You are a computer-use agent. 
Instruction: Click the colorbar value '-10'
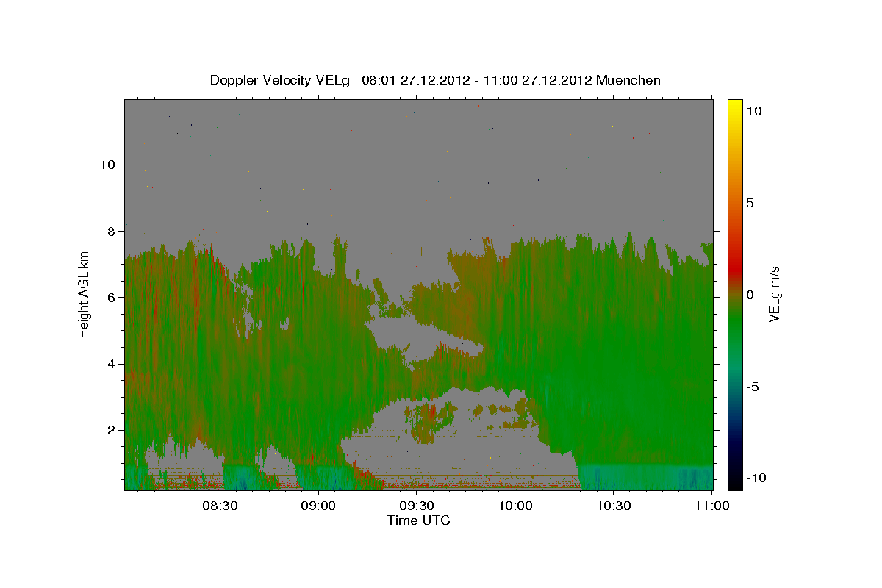point(755,478)
